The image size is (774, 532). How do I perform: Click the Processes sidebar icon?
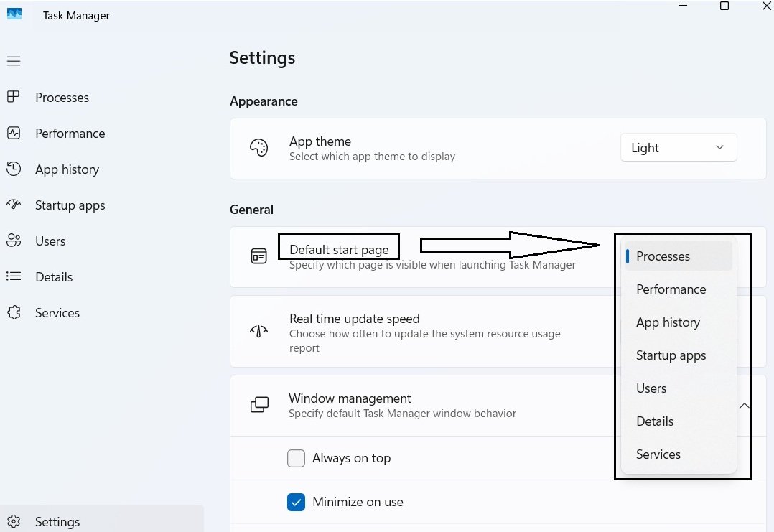[x=14, y=97]
